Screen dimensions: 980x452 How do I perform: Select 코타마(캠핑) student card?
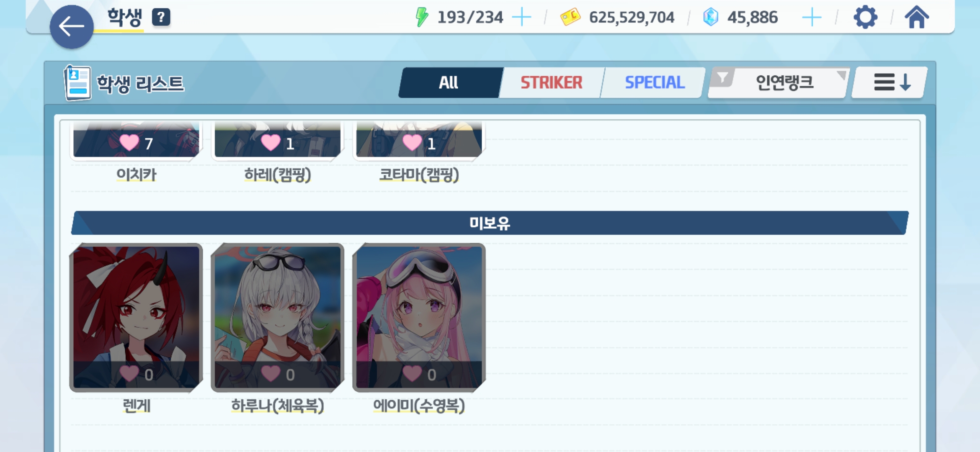tap(419, 140)
